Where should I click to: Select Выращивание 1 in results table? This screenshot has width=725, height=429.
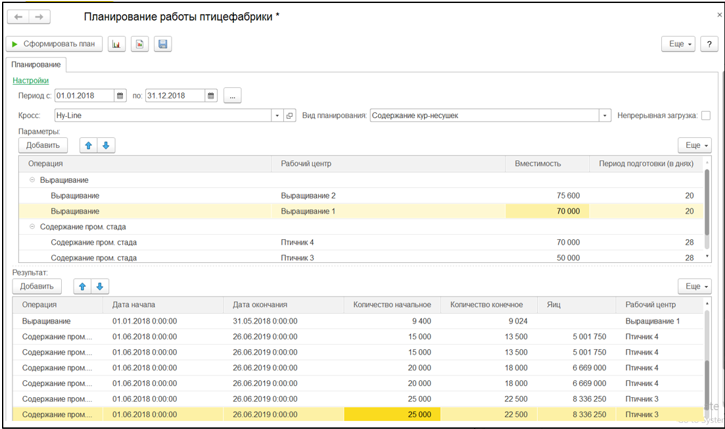click(x=659, y=321)
